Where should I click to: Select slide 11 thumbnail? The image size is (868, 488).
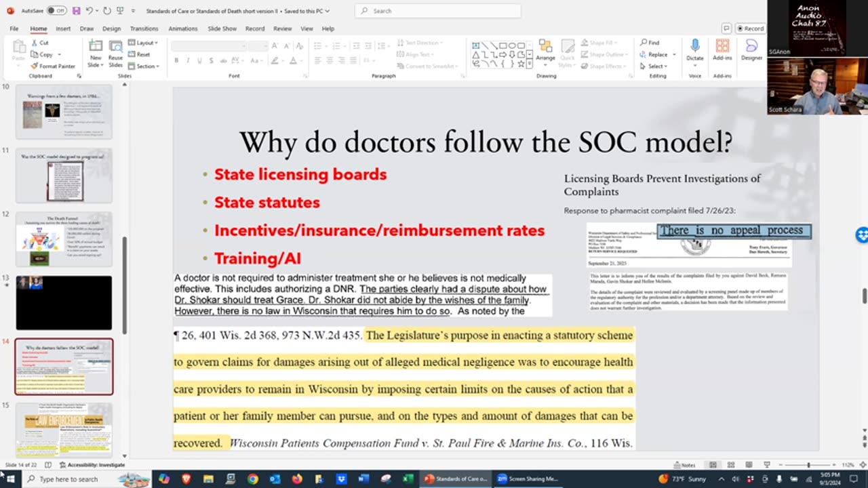[64, 175]
